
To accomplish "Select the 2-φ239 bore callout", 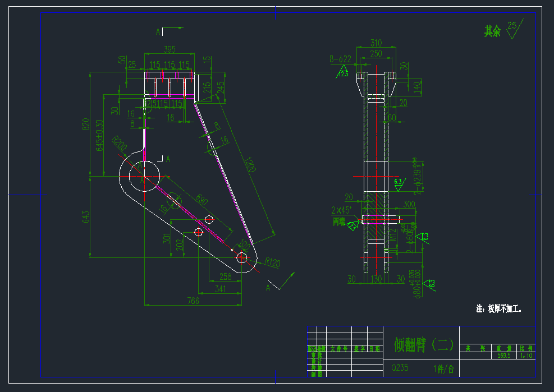I will (417, 177).
